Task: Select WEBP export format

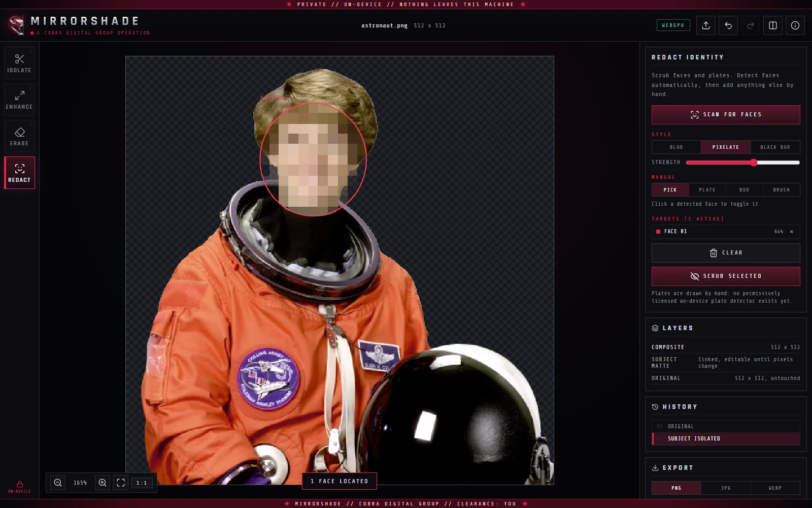Action: coord(775,488)
